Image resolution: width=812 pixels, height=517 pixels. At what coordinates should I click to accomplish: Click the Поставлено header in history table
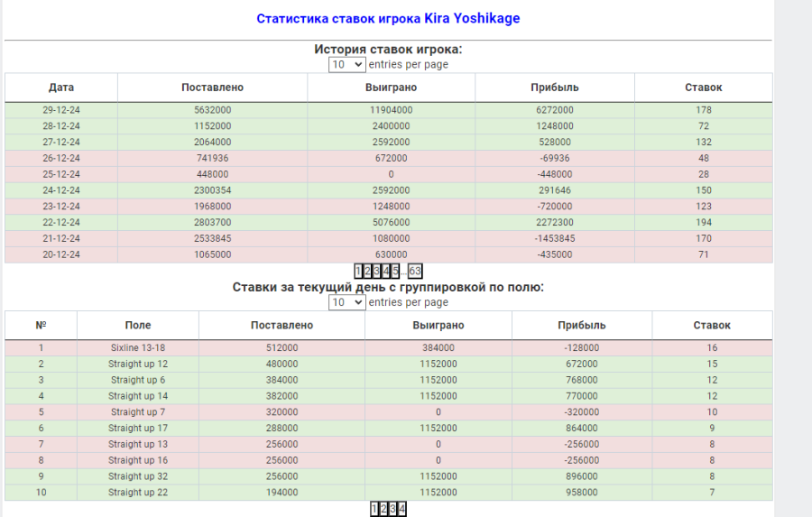click(212, 88)
